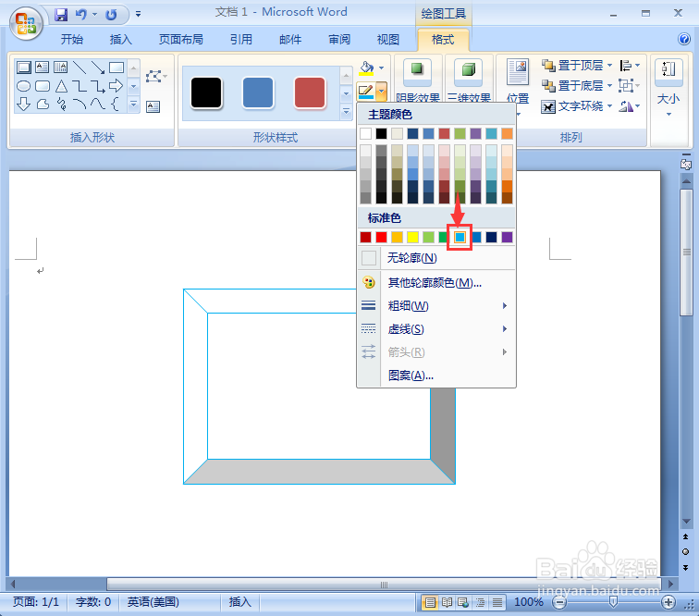Expand the shape styles gallery
699x616 pixels.
(346, 112)
